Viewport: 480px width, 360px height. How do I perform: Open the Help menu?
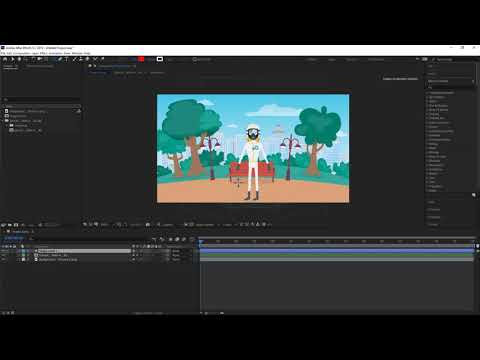pos(87,53)
